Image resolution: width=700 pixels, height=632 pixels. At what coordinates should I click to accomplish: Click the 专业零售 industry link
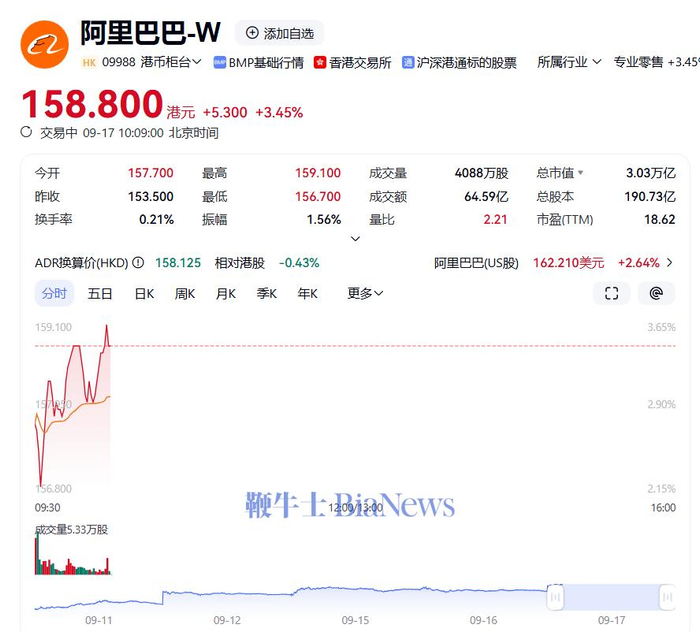tap(638, 62)
